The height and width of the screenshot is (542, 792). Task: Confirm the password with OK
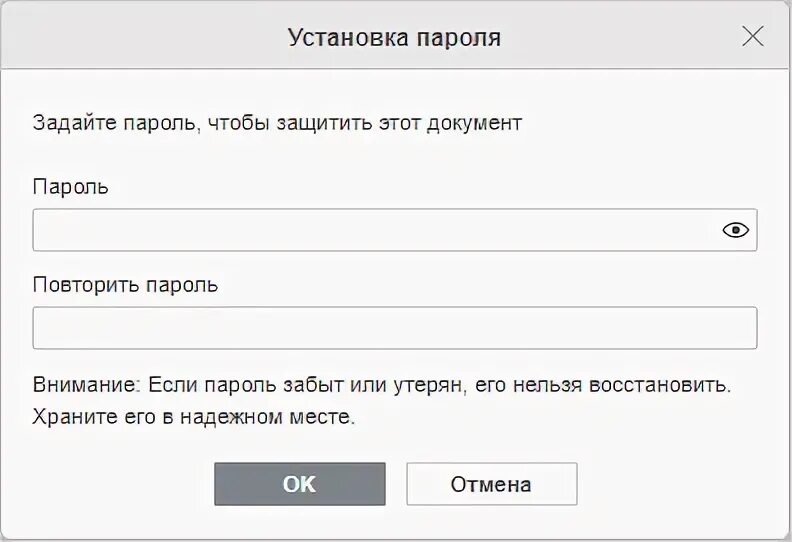pos(299,484)
